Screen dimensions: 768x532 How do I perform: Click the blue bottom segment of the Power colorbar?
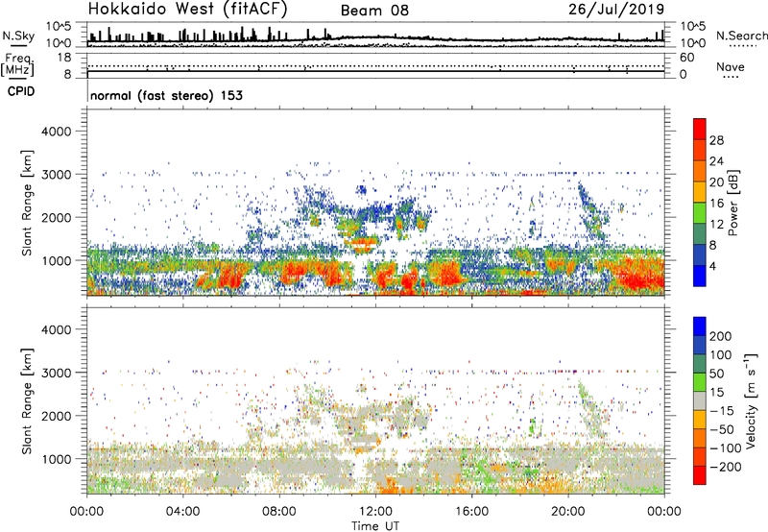(700, 276)
